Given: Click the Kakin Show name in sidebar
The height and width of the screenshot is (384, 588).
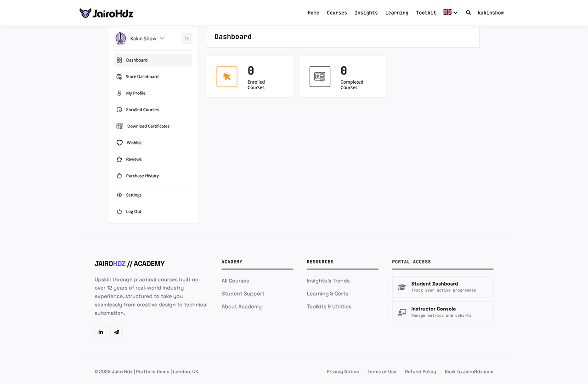Looking at the screenshot, I should (143, 39).
